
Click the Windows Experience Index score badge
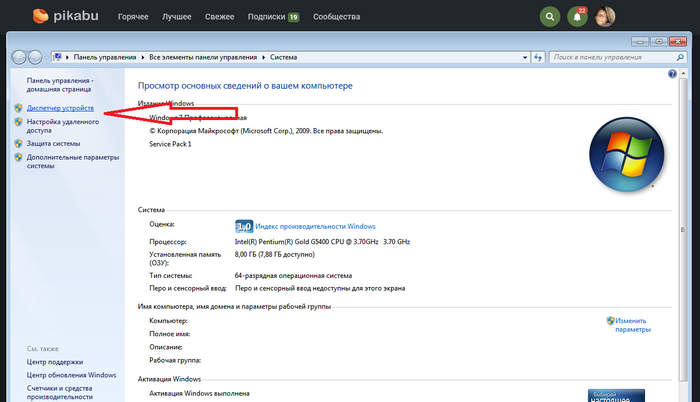tap(243, 226)
